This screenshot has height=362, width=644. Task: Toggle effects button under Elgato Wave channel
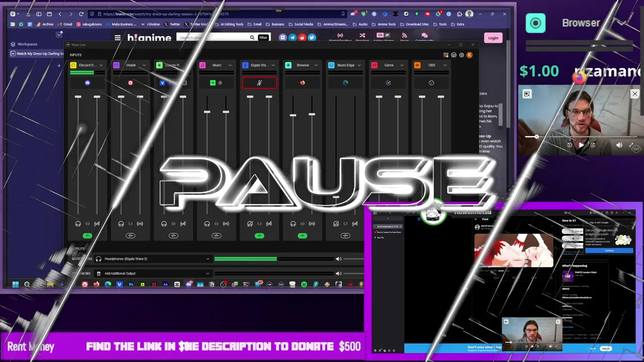tap(259, 235)
